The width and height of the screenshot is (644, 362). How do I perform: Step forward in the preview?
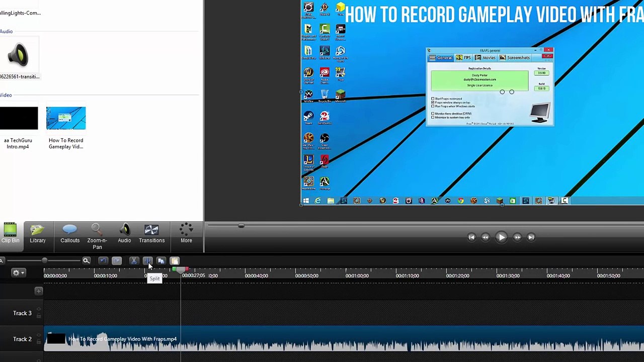tap(517, 237)
